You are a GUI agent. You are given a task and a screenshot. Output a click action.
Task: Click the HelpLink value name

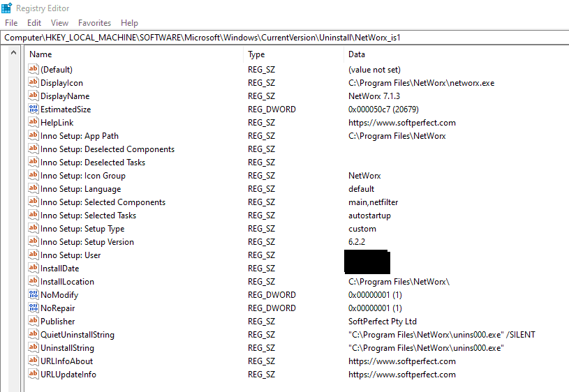pyautogui.click(x=57, y=123)
